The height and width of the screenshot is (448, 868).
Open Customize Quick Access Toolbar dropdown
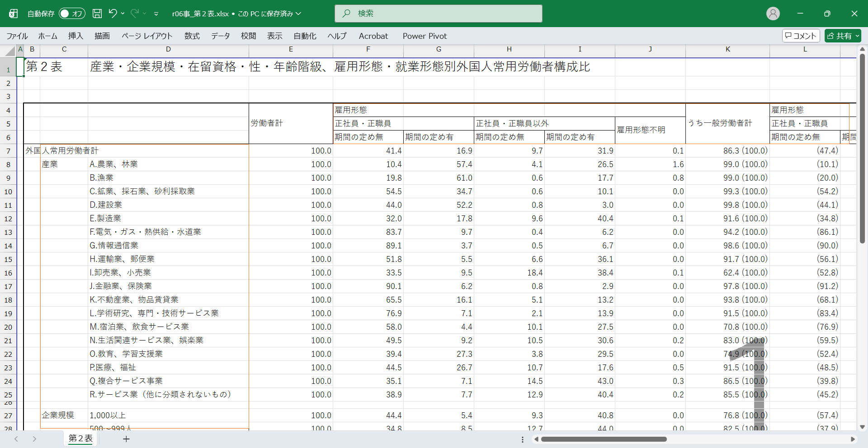pyautogui.click(x=156, y=14)
